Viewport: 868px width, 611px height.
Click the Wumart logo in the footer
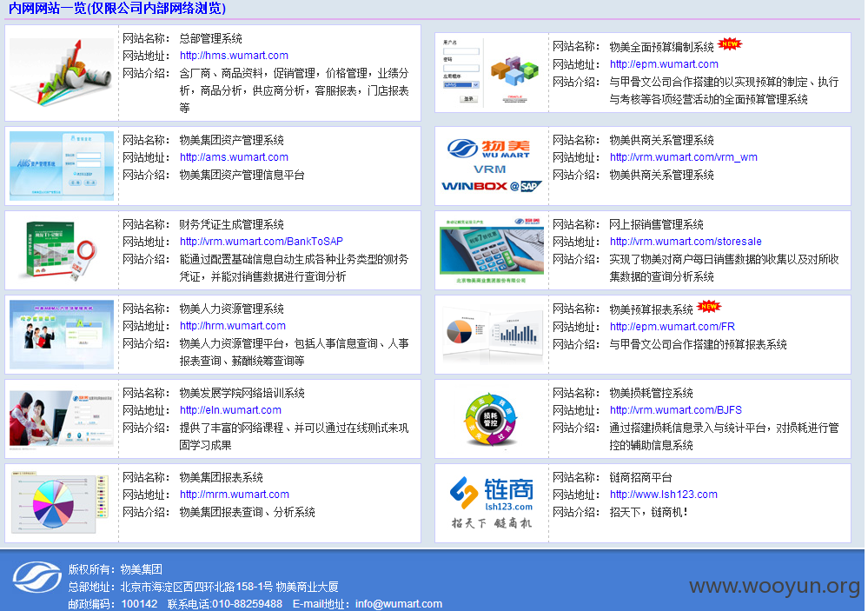click(37, 577)
